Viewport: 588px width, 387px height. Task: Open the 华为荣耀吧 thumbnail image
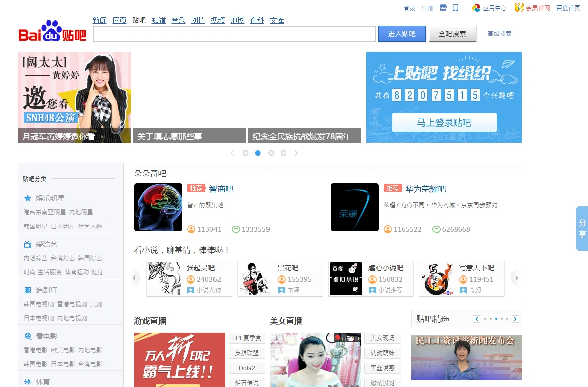click(354, 207)
